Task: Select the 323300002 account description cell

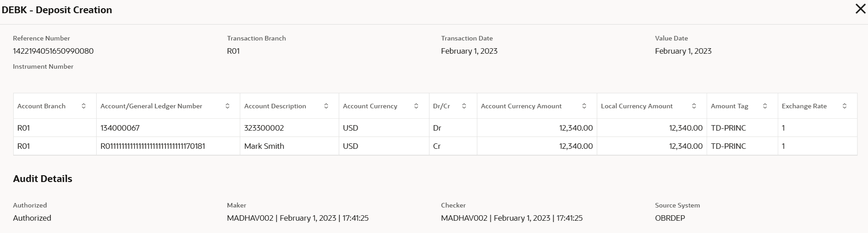Action: [x=264, y=128]
